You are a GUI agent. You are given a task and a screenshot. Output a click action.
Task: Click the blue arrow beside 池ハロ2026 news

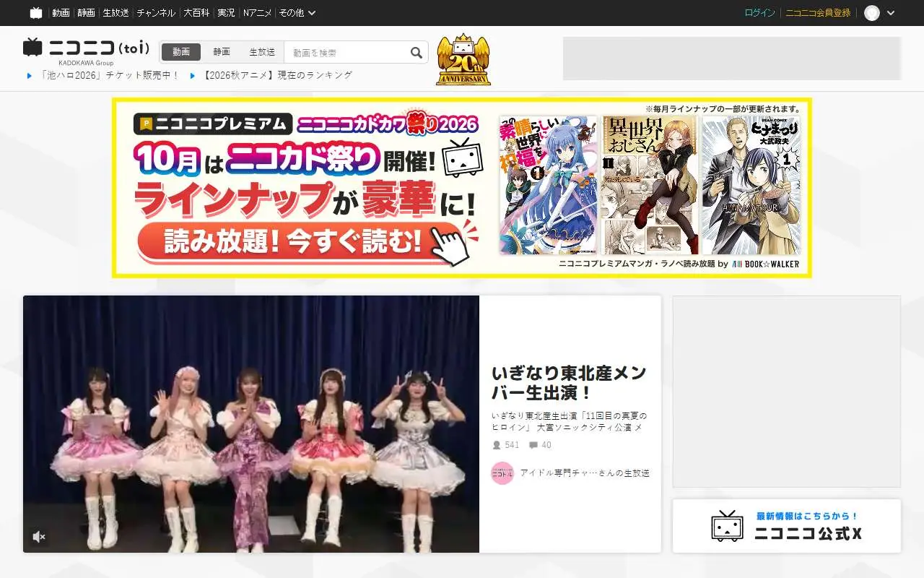30,75
